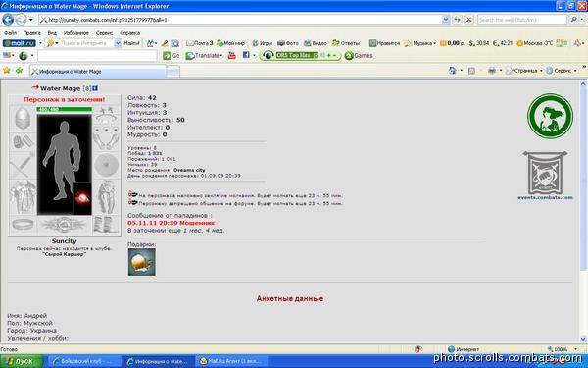Click the Games toolbar button
Screen dimensions: 588x368
[x=359, y=56]
